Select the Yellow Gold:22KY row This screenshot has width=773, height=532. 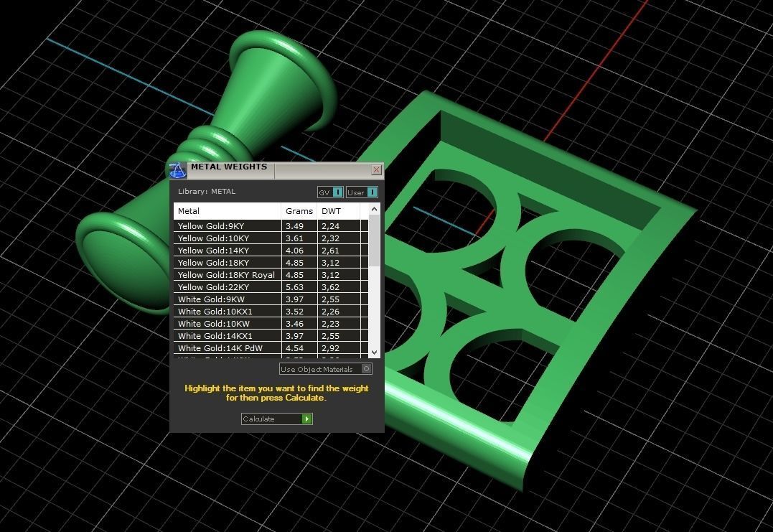pyautogui.click(x=271, y=287)
